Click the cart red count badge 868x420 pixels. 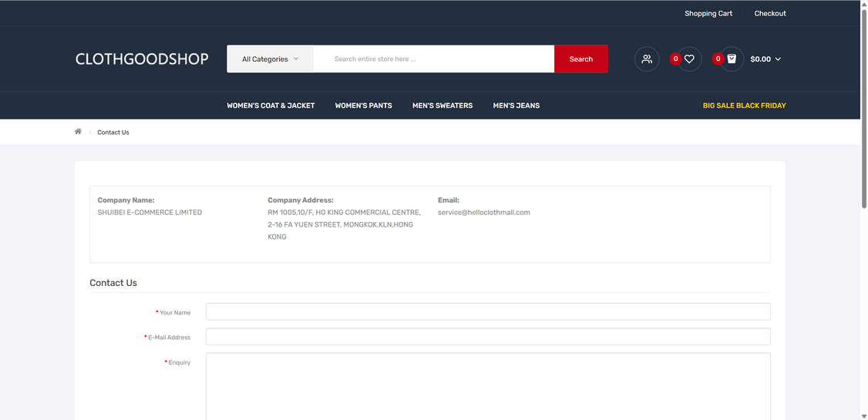718,59
